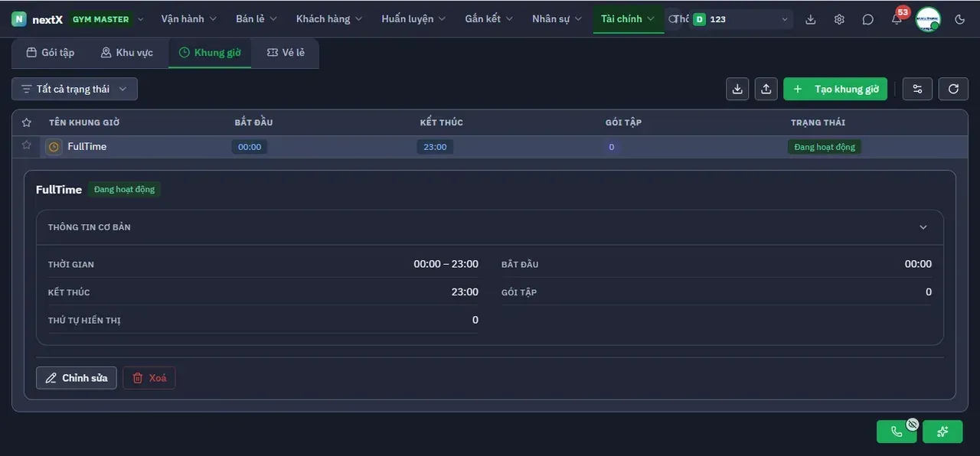Image resolution: width=980 pixels, height=456 pixels.
Task: Favorite the FullTime row with its star
Action: click(26, 145)
